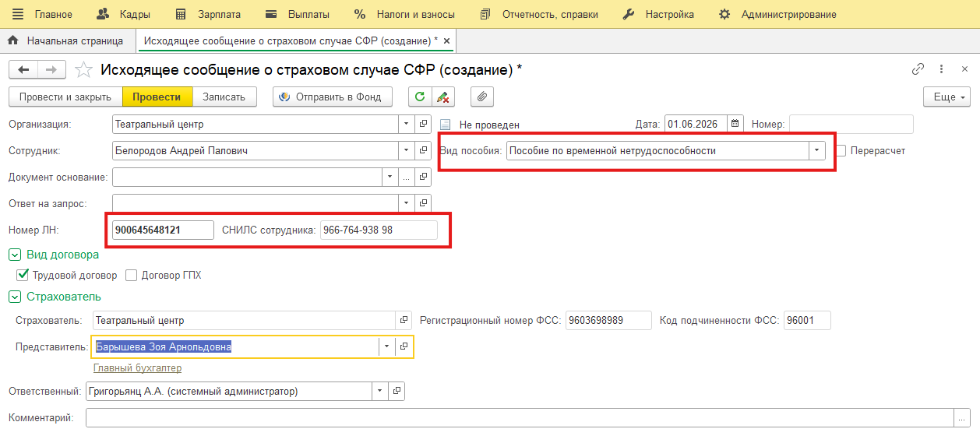This screenshot has height=443, width=980.
Task: Click the Провести button
Action: tap(157, 97)
